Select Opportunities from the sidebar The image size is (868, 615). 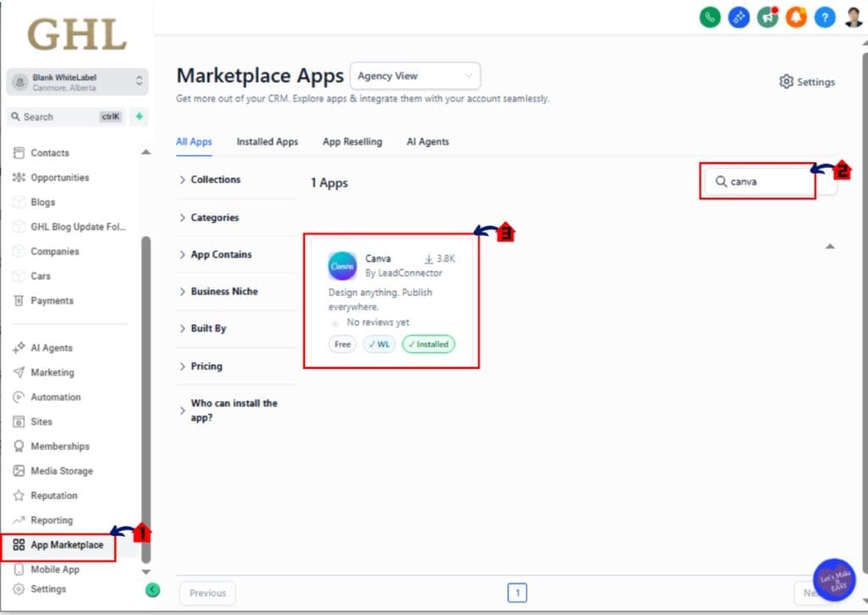(x=62, y=177)
